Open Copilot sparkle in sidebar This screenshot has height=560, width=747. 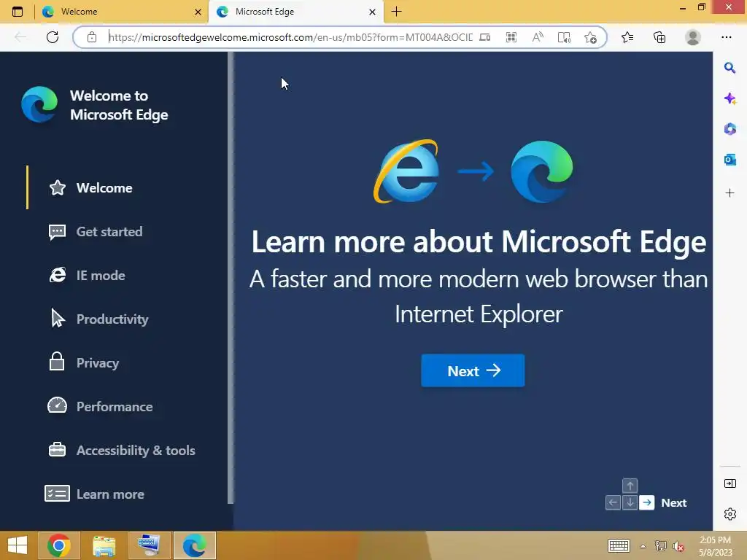coord(729,98)
